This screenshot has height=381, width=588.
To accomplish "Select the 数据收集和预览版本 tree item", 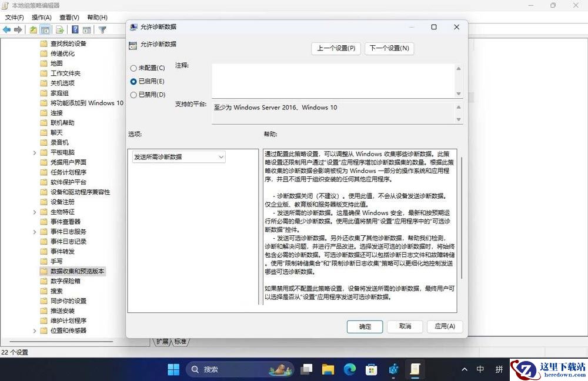I will pyautogui.click(x=77, y=271).
